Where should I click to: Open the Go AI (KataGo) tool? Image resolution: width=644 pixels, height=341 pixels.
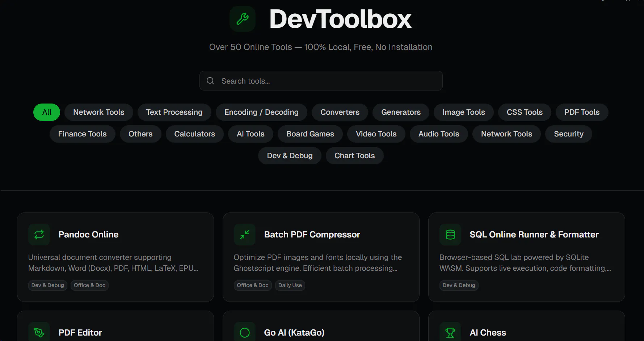[321, 326]
